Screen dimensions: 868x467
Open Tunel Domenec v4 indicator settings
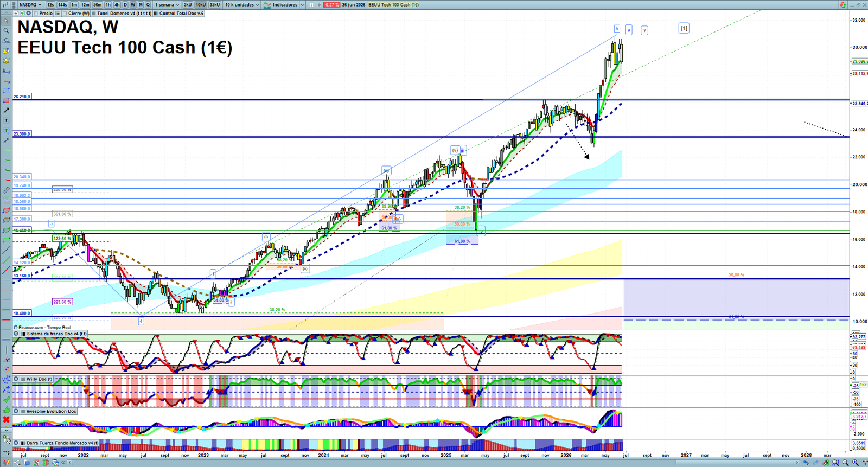(x=124, y=13)
